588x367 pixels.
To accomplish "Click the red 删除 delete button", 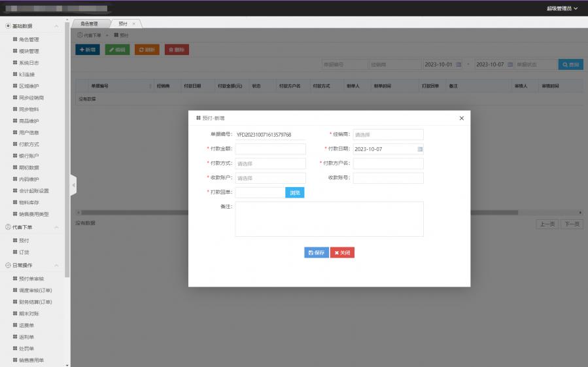I will click(x=177, y=49).
